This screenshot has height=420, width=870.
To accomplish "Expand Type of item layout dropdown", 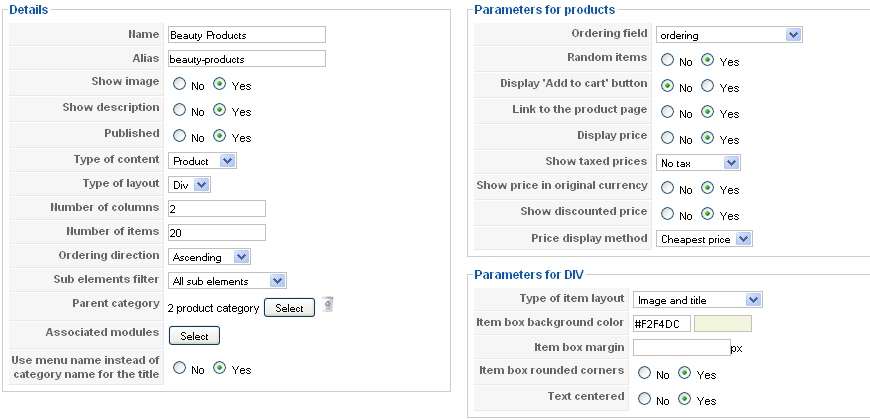I will (697, 300).
